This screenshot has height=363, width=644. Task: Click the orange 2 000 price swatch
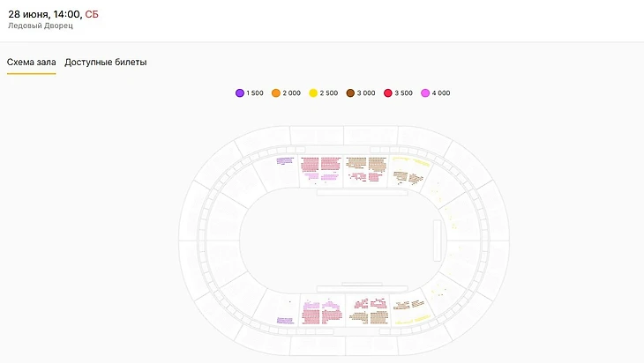(276, 93)
